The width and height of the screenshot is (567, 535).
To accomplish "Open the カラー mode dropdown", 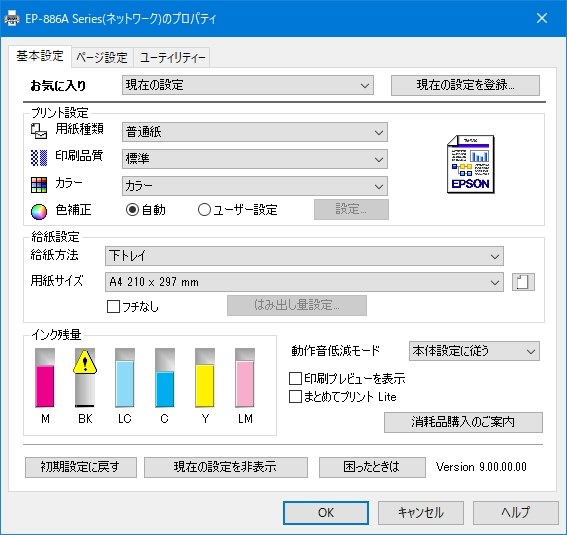I will click(x=255, y=186).
